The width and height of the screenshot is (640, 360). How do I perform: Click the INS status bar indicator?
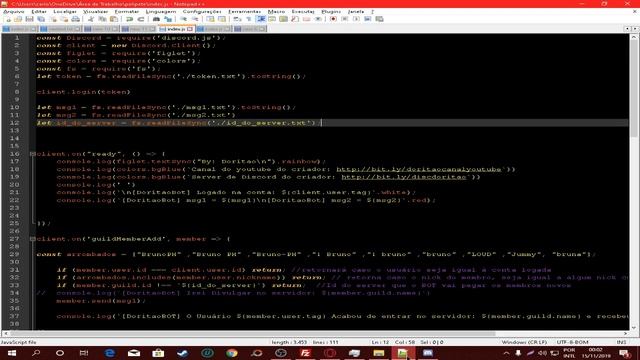(621, 342)
